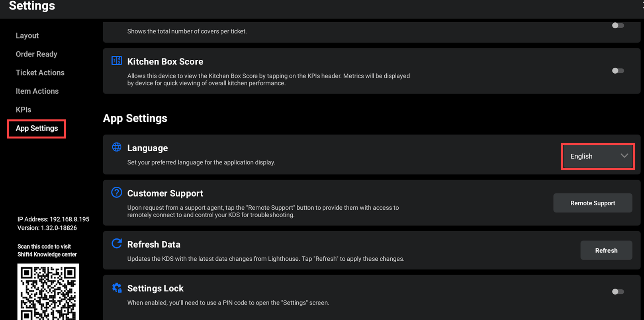
Task: Click the Settings Lock heading
Action: (x=155, y=289)
